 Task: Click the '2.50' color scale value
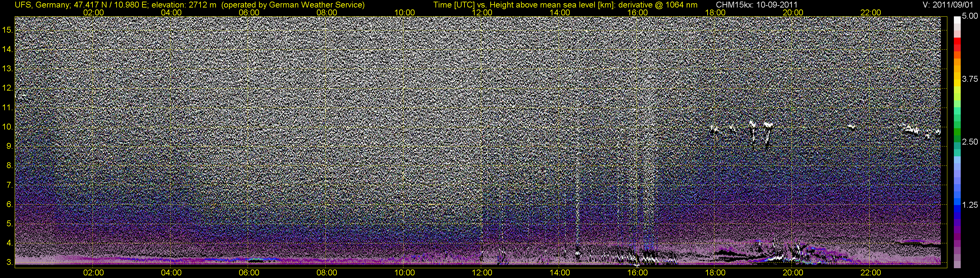click(x=970, y=142)
